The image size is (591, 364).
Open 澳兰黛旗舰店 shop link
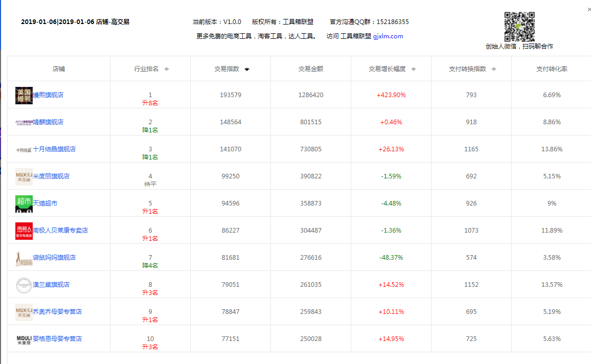tap(51, 285)
